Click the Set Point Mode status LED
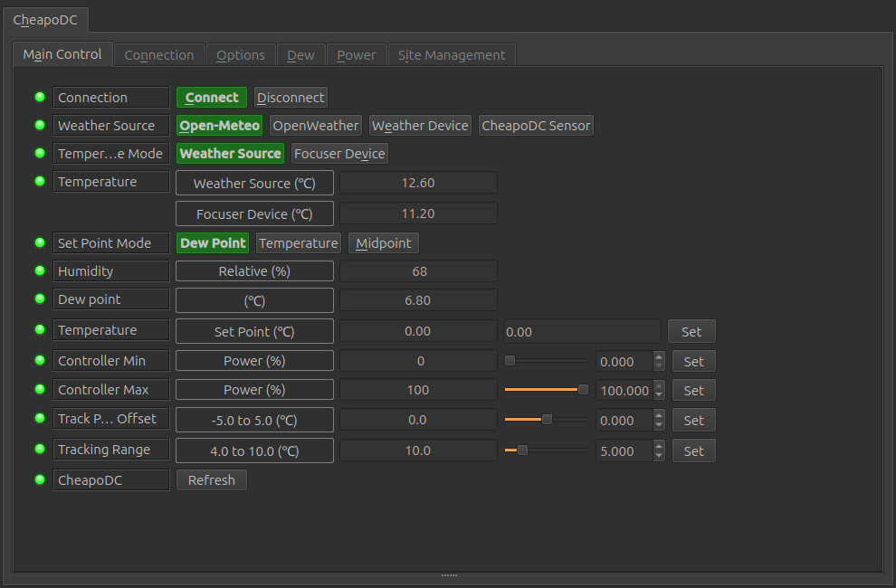The width and height of the screenshot is (896, 588). coord(39,242)
